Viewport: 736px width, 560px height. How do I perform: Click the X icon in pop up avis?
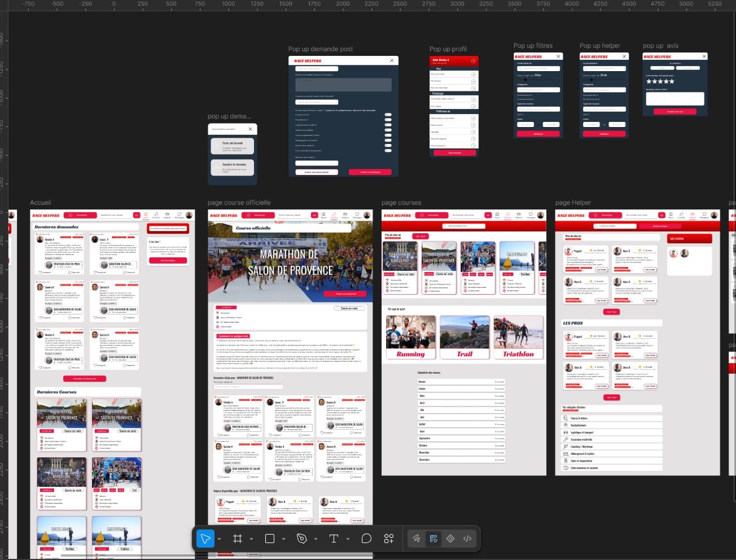[x=704, y=56]
